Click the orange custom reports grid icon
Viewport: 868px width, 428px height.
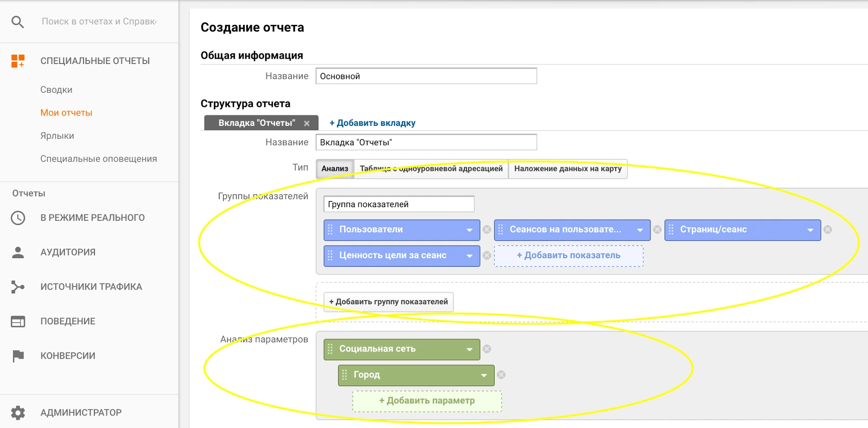tap(18, 61)
